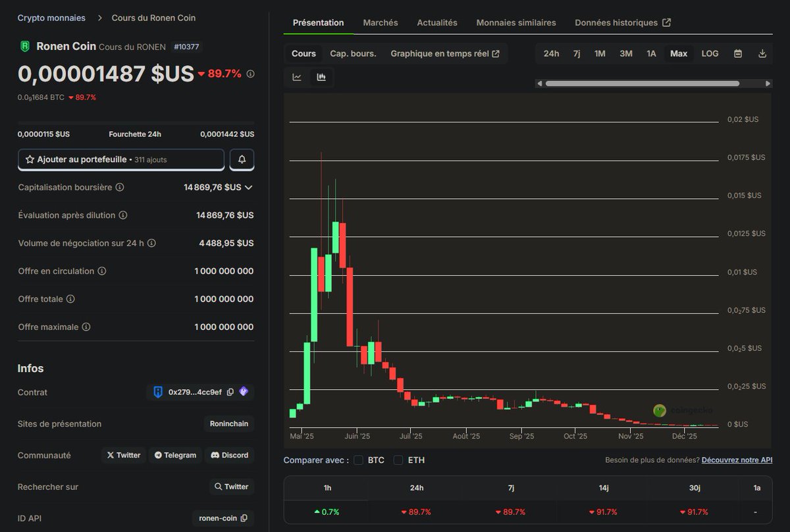Click the #10377 rank badge

coord(186,47)
